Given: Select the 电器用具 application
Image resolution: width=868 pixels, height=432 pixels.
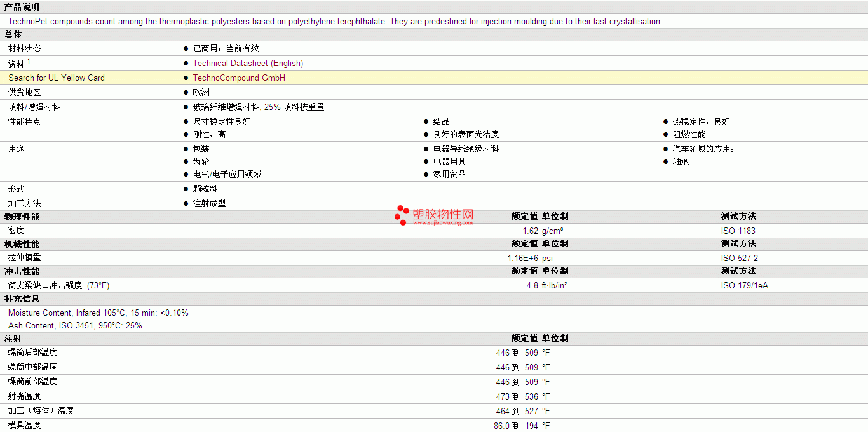Looking at the screenshot, I should point(450,162).
